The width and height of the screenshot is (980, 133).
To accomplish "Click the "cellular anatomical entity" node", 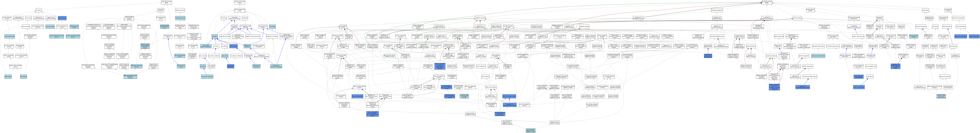I will tap(240, 10).
